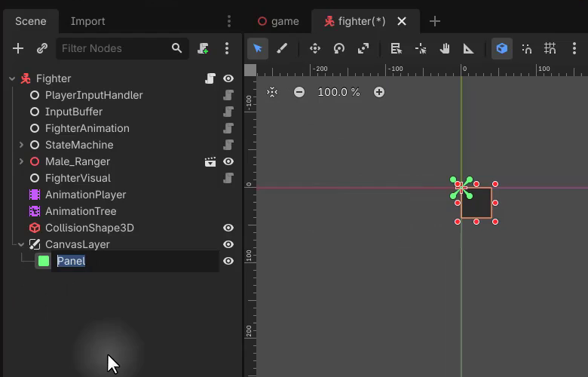Open the Scene dock's extra options menu
This screenshot has height=377, width=588.
pyautogui.click(x=227, y=48)
